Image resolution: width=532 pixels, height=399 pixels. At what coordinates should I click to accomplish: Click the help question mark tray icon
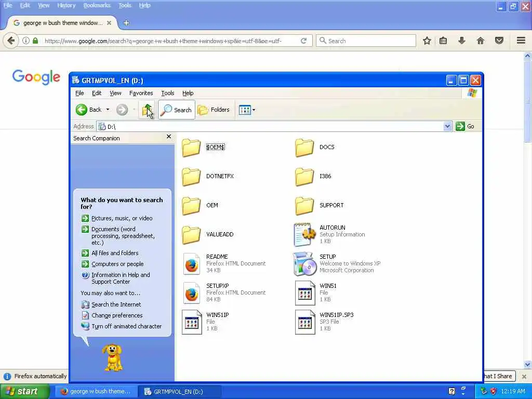pos(451,391)
